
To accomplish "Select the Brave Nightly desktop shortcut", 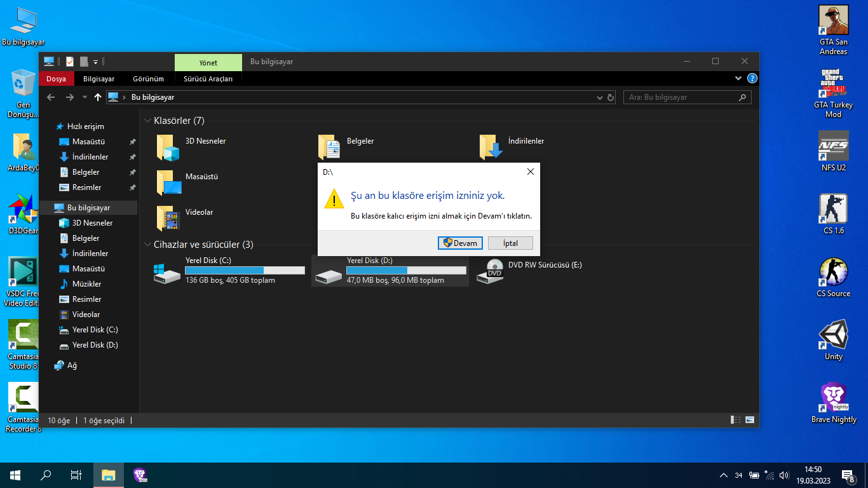I will pos(833,403).
